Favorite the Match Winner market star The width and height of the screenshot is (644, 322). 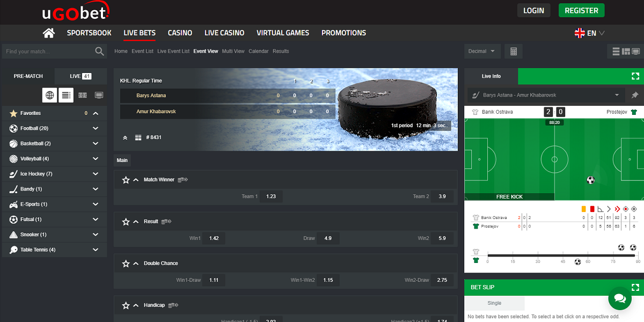click(126, 180)
